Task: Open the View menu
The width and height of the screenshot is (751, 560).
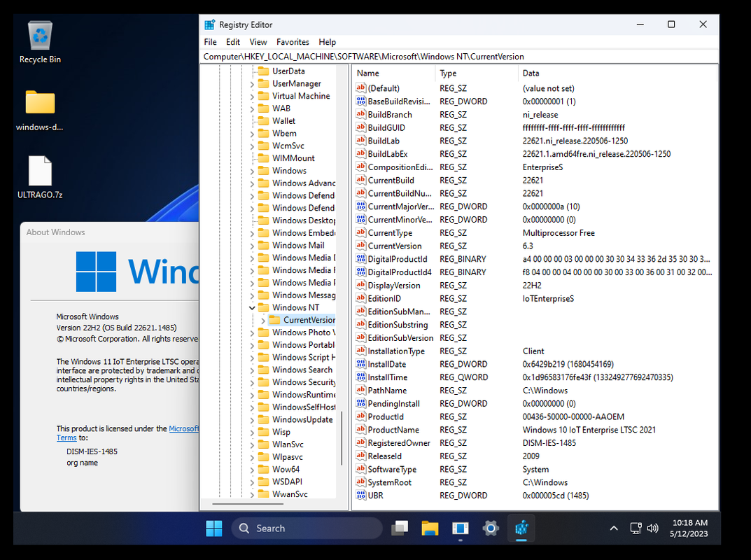Action: tap(258, 42)
